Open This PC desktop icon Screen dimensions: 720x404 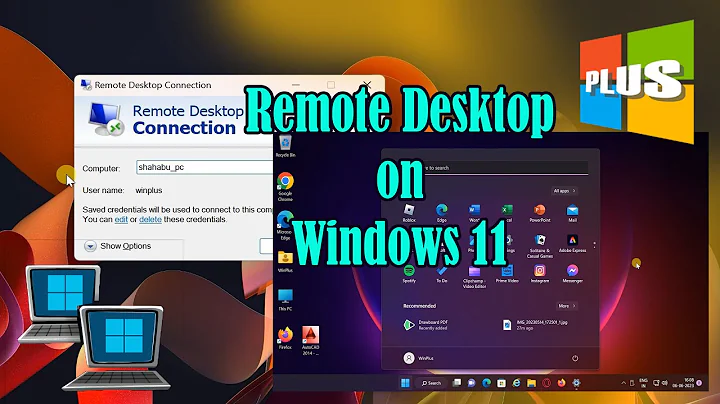(285, 299)
